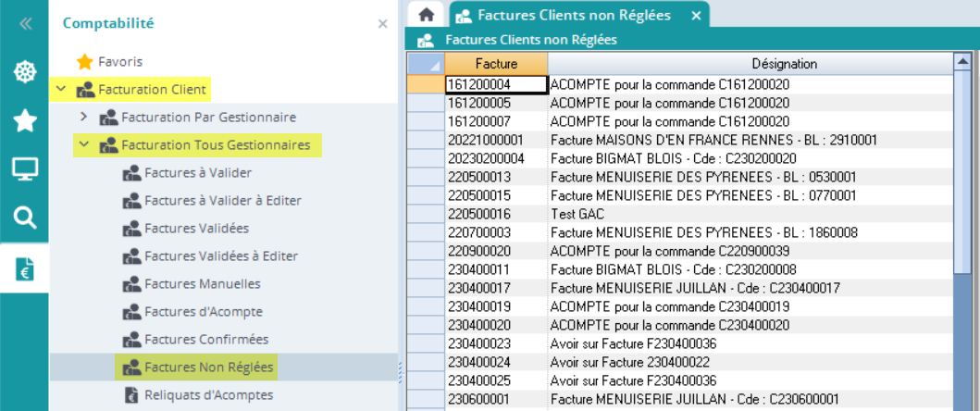Expand Facturation Par Gestionnaire node
Screen dimensions: 980x411
pyautogui.click(x=84, y=117)
